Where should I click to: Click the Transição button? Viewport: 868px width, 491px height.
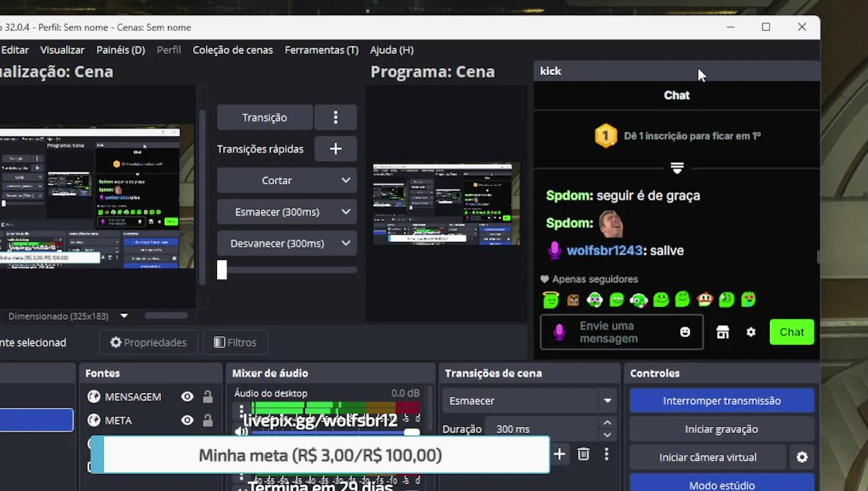[265, 117]
